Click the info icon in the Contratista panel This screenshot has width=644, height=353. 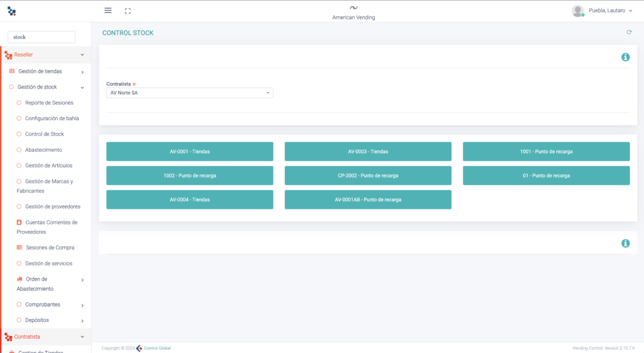(x=626, y=57)
